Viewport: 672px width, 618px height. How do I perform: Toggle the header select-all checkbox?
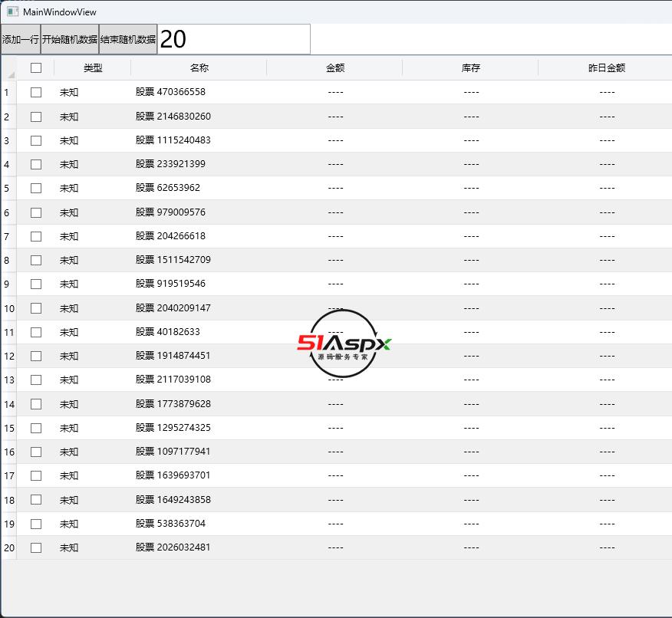pos(36,67)
